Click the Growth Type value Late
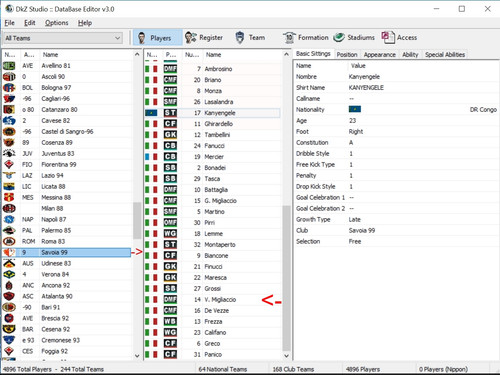 (x=355, y=220)
